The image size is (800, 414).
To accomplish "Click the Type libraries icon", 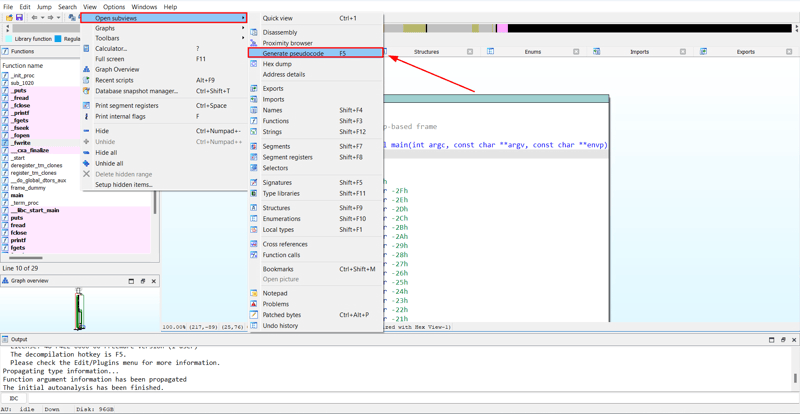I will pyautogui.click(x=254, y=193).
